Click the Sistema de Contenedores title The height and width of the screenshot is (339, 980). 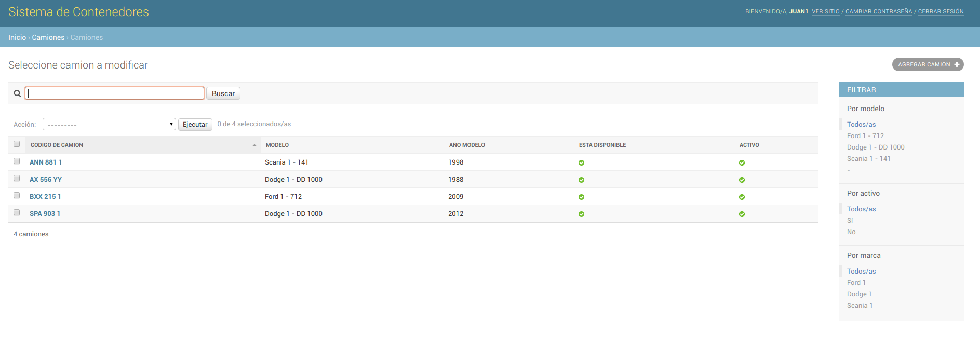coord(78,12)
